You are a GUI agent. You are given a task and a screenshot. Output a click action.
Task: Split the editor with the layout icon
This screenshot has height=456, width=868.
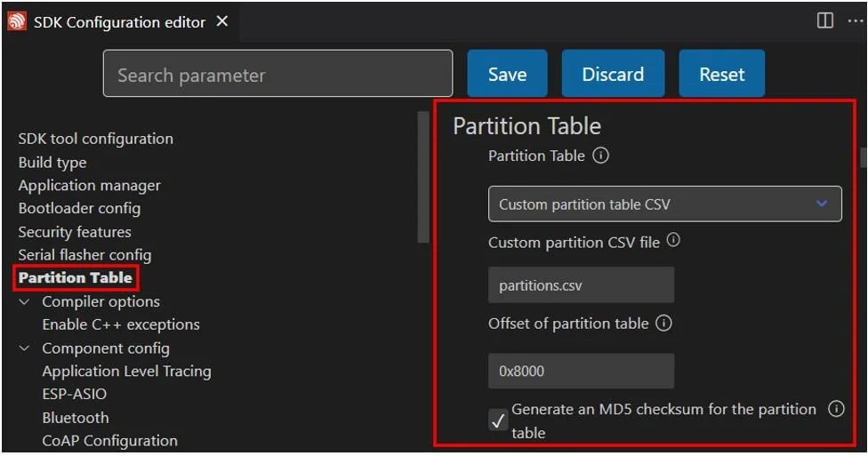coord(824,20)
